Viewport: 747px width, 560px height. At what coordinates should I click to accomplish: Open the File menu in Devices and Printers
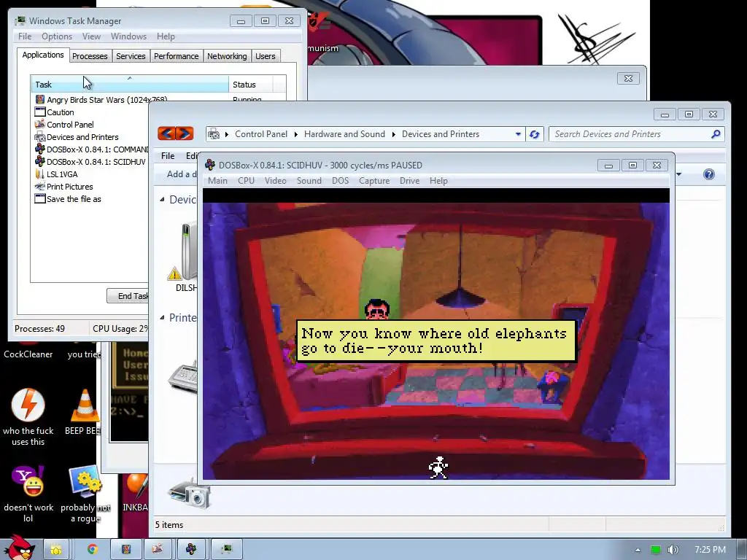coord(168,156)
